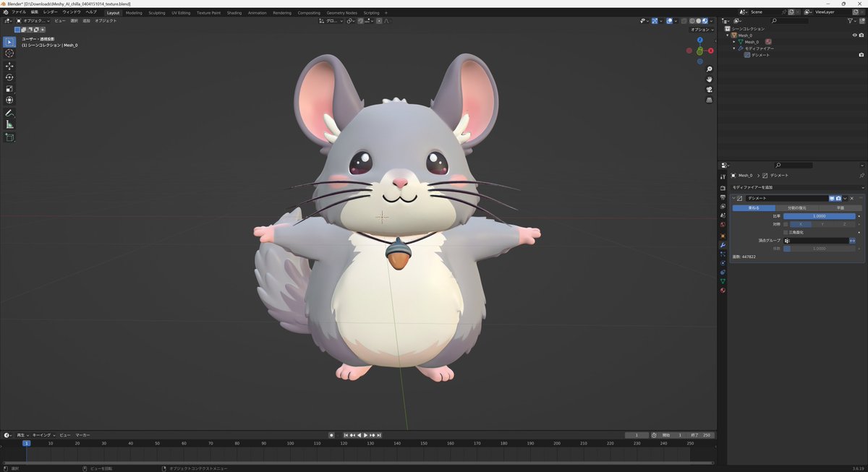Hide Mesh_0 in viewport with eye icon

(854, 35)
